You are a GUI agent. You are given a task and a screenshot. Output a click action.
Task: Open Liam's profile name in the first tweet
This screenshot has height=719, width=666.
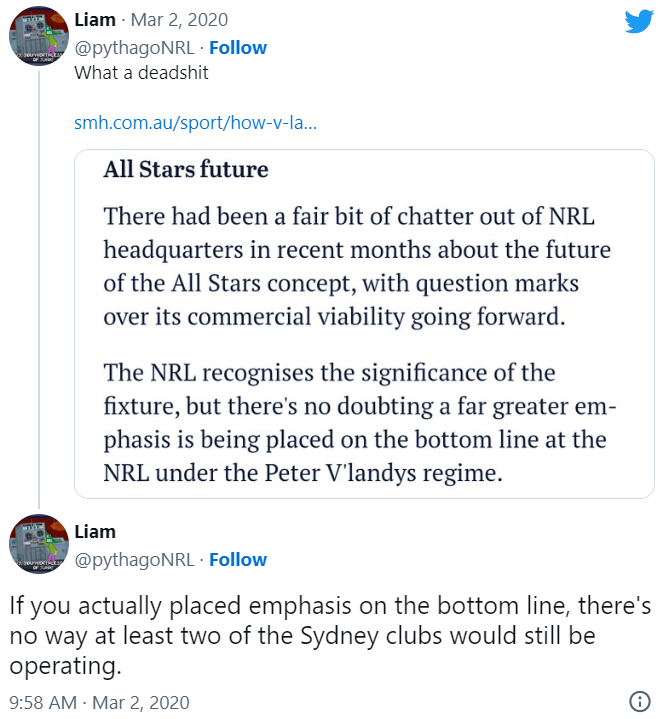click(95, 20)
